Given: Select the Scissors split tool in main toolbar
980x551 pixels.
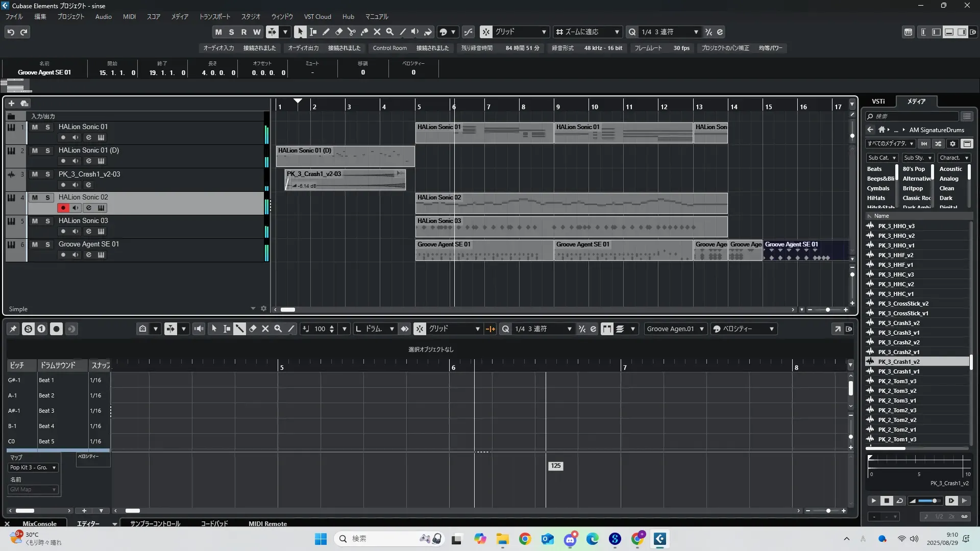Looking at the screenshot, I should [x=351, y=32].
